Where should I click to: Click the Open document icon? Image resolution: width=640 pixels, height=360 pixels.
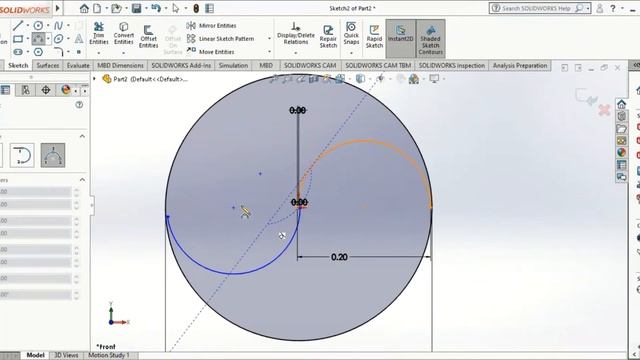pyautogui.click(x=116, y=8)
